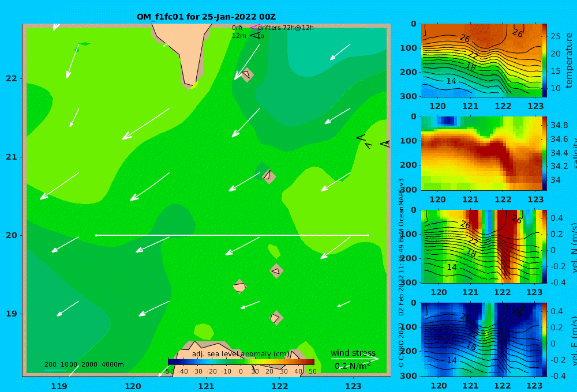This screenshot has height=392, width=577.
Task: Click the title OM_f1fc01 for 25-Jan-2022 00Z
Action: (206, 17)
